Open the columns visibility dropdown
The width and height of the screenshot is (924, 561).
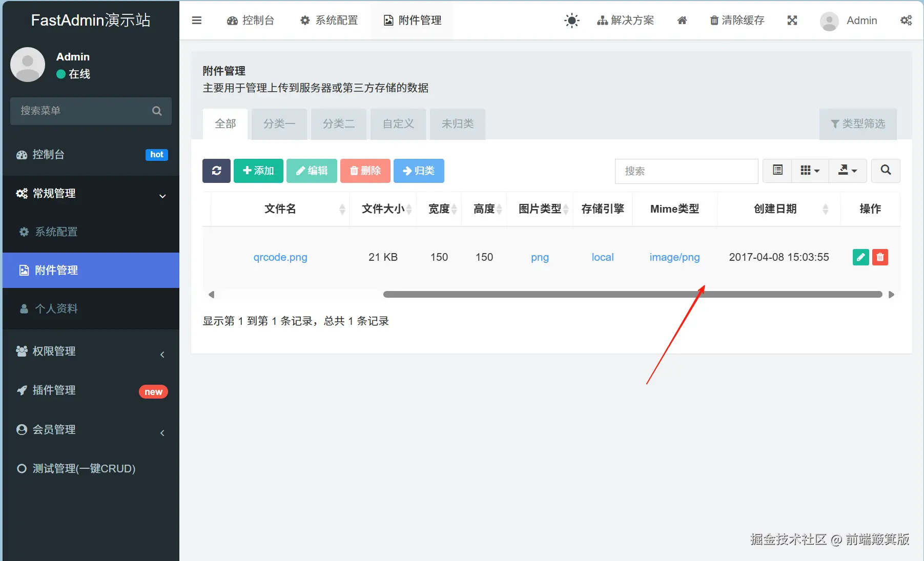pos(810,170)
